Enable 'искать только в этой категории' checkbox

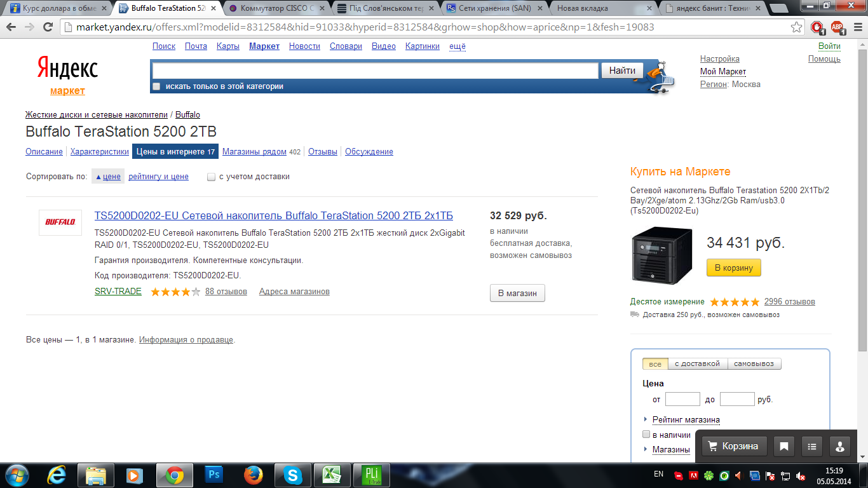click(157, 86)
